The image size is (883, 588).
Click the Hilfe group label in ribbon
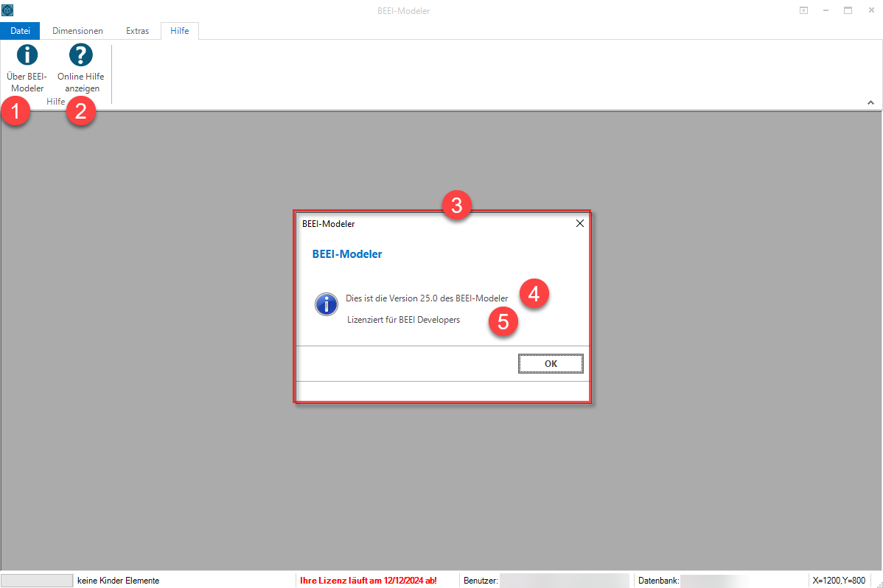[x=56, y=102]
